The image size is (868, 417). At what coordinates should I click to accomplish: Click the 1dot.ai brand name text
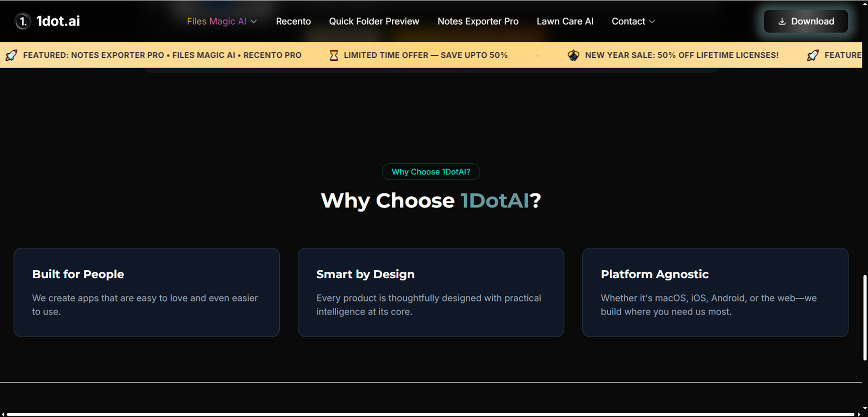coord(58,21)
